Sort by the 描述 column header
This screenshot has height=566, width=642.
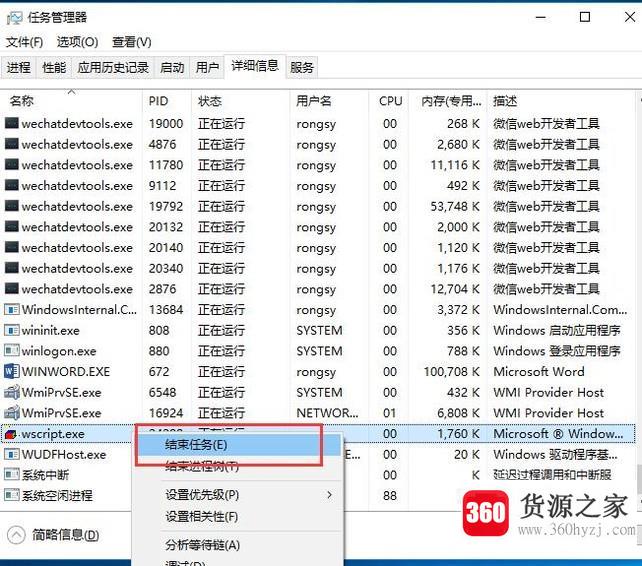tap(561, 101)
